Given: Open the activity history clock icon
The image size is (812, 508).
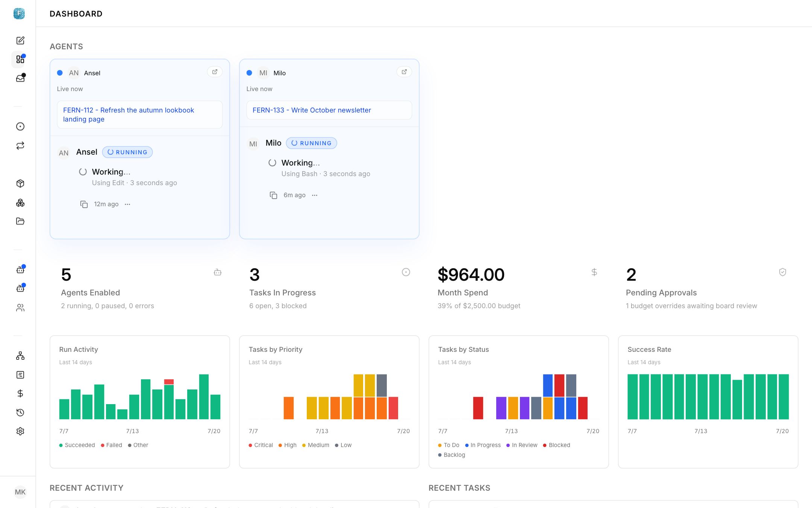Looking at the screenshot, I should [20, 412].
